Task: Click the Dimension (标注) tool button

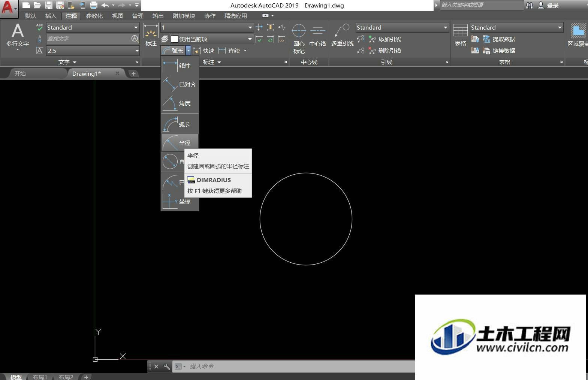Action: [x=151, y=35]
